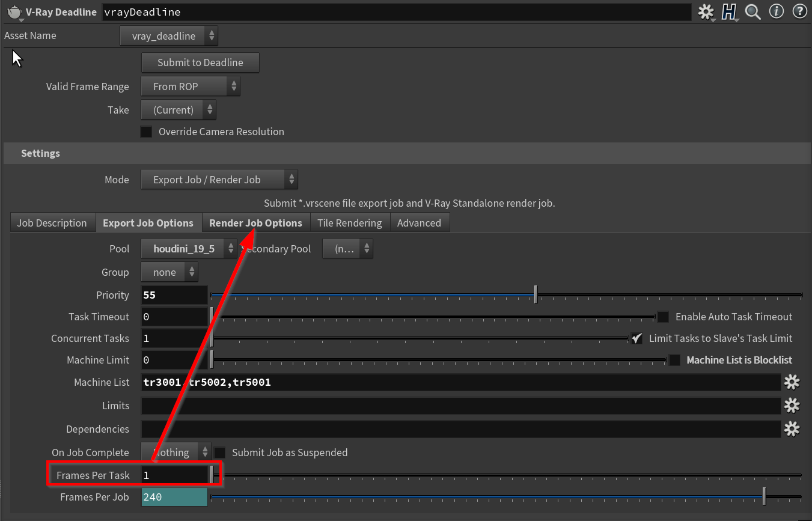
Task: Open the Asset Name vray_deadline dropdown
Action: tap(169, 36)
